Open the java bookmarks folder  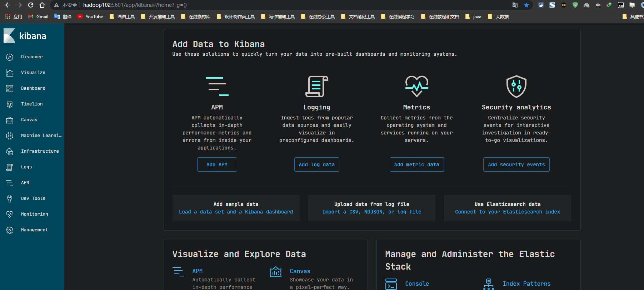point(473,16)
